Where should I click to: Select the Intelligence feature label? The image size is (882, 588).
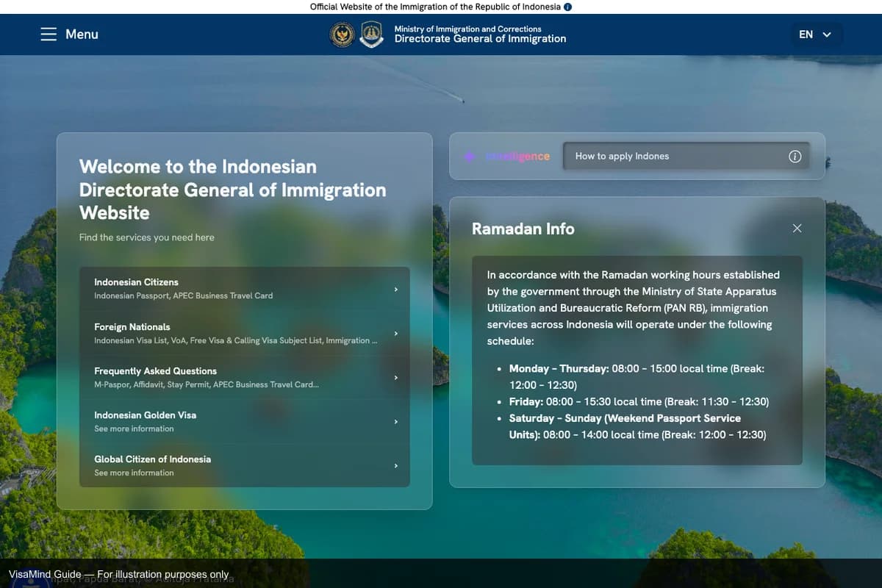(518, 156)
